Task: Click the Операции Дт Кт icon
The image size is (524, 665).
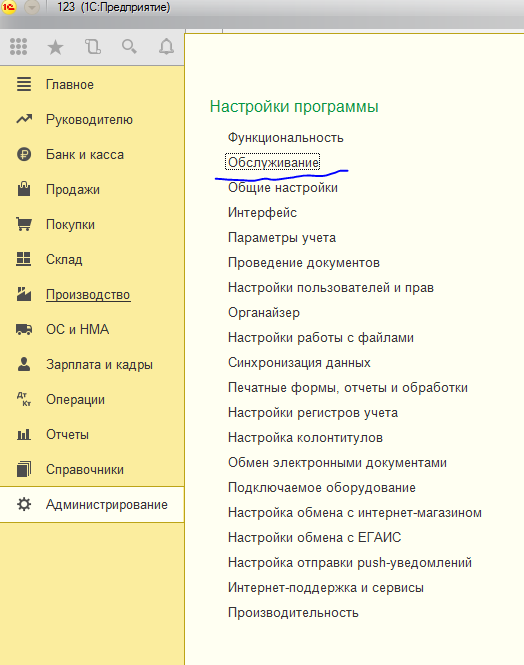Action: [24, 399]
